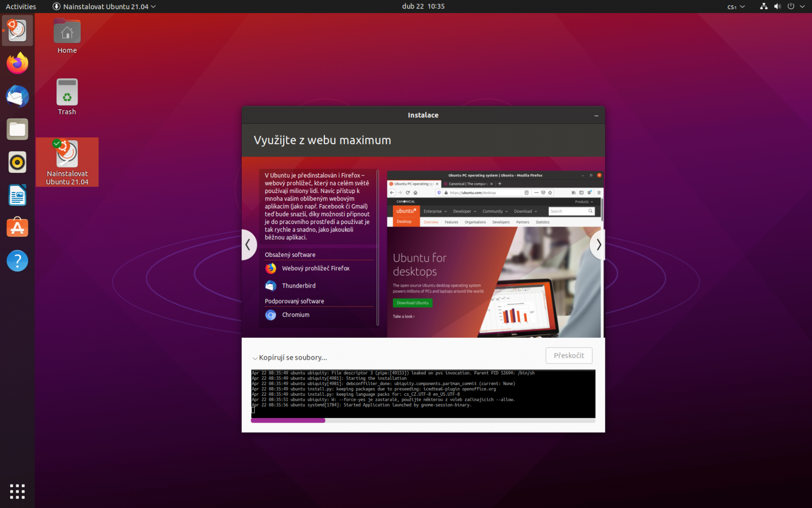Open the Help application in the dock
The image size is (812, 508).
point(17,261)
